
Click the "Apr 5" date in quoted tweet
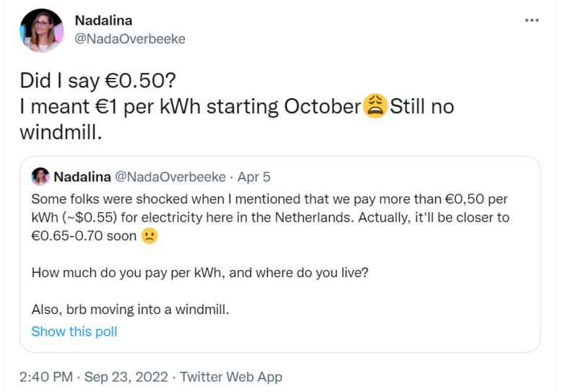click(253, 177)
